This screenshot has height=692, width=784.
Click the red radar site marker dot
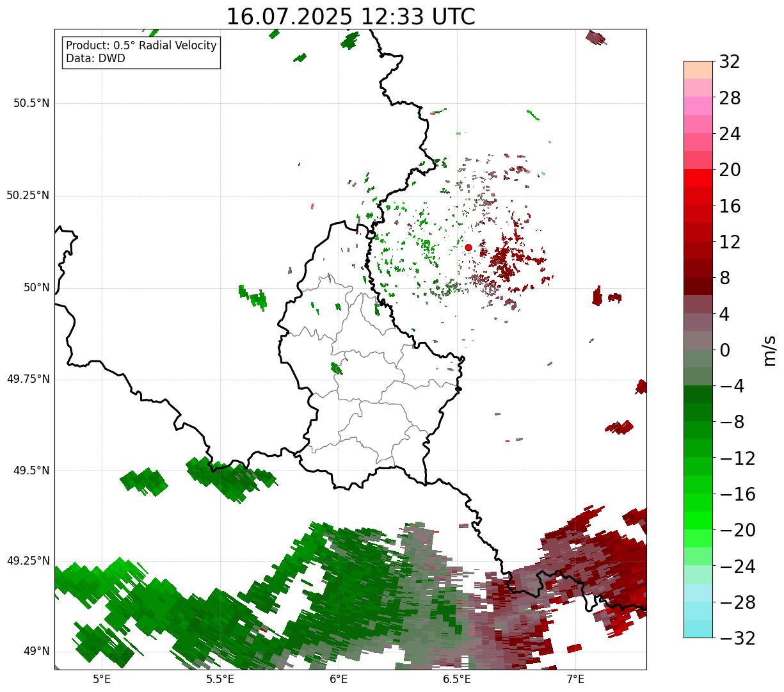coord(468,247)
